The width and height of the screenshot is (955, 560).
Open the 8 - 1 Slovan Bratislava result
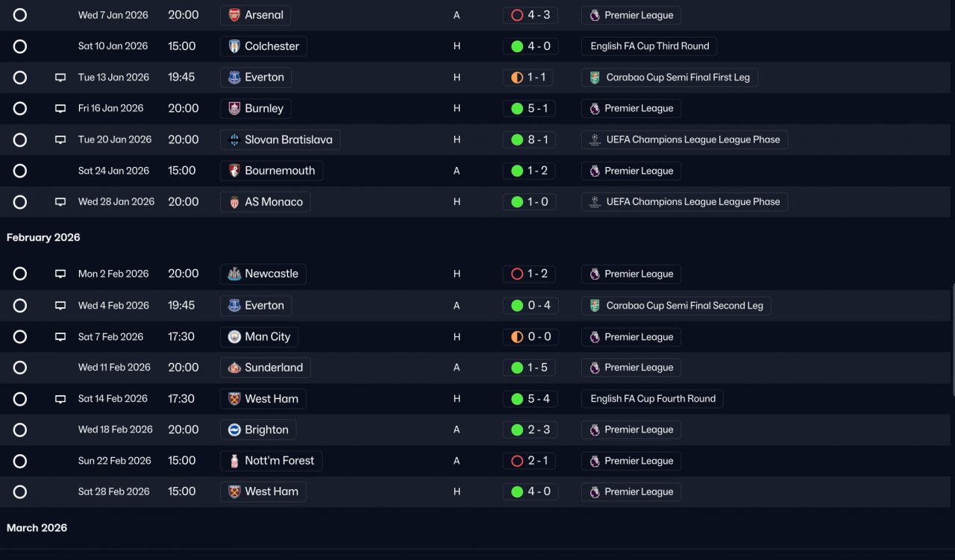(530, 139)
